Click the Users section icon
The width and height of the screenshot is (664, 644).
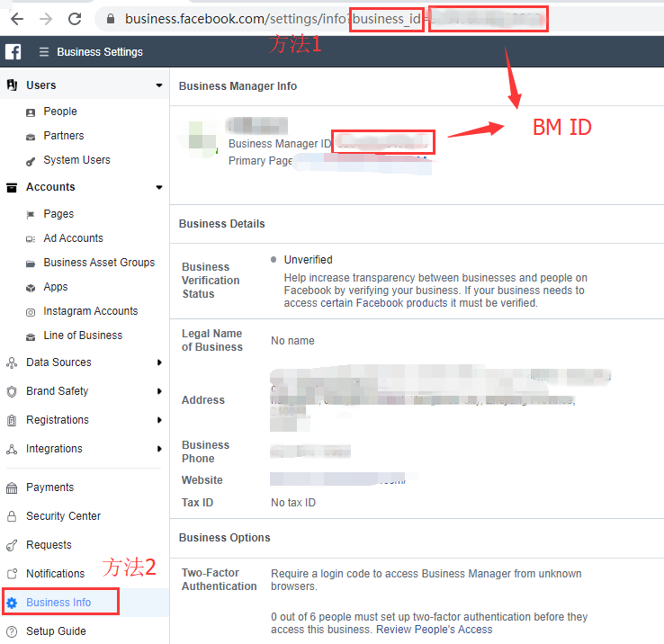[12, 85]
